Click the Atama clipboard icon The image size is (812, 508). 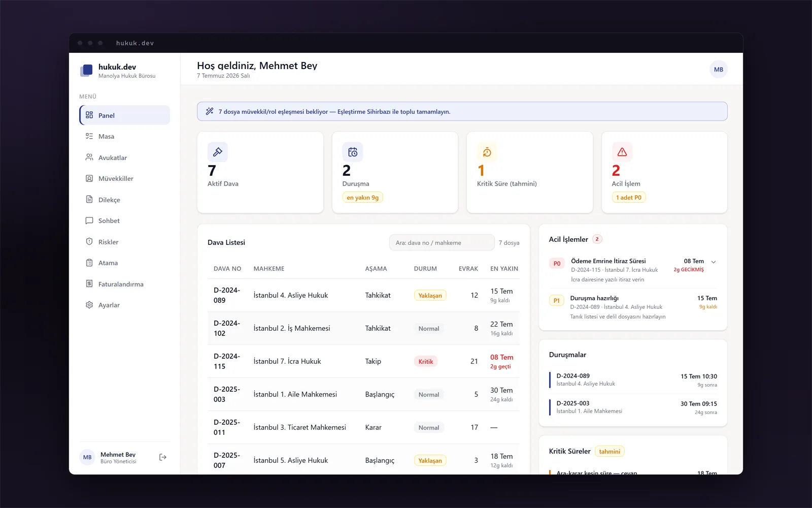pos(89,263)
